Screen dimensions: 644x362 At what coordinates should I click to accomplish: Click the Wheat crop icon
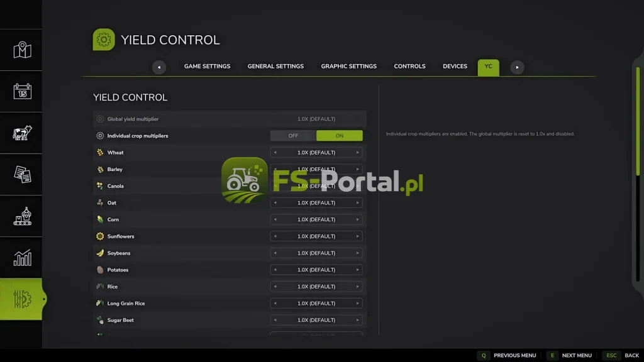pos(100,152)
